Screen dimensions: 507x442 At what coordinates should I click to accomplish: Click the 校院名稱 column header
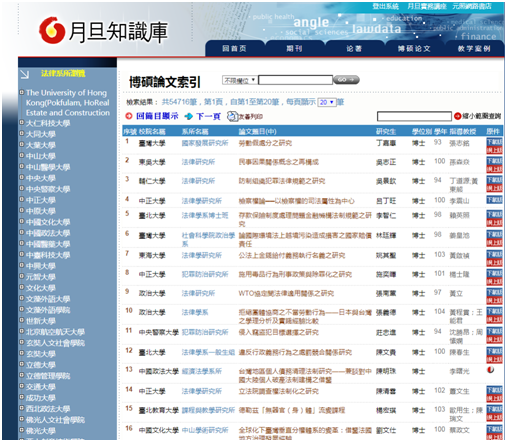pyautogui.click(x=152, y=131)
